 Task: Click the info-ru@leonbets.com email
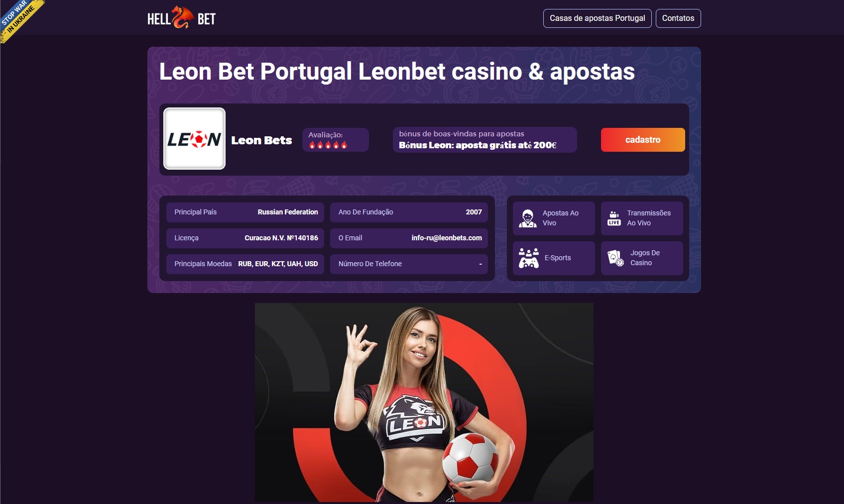click(x=447, y=238)
